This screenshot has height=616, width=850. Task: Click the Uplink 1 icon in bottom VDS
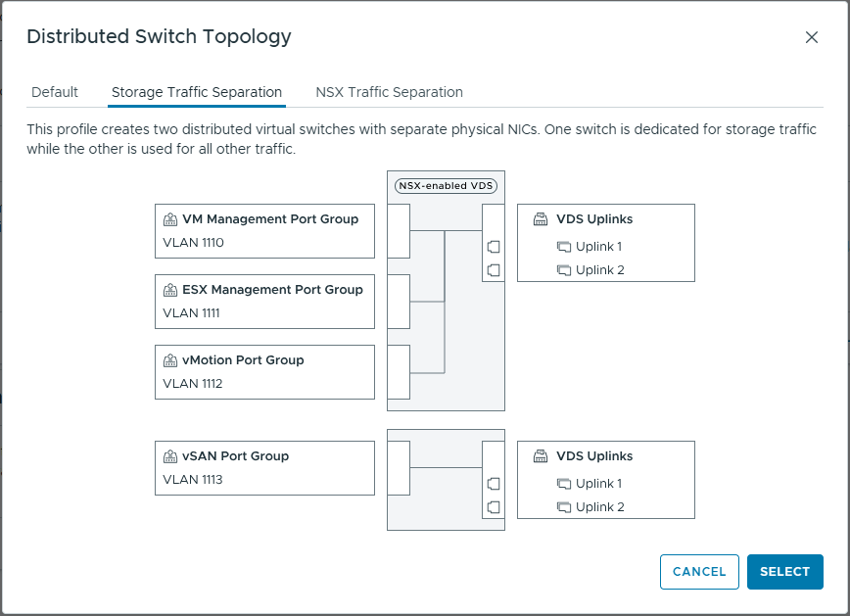[x=563, y=484]
